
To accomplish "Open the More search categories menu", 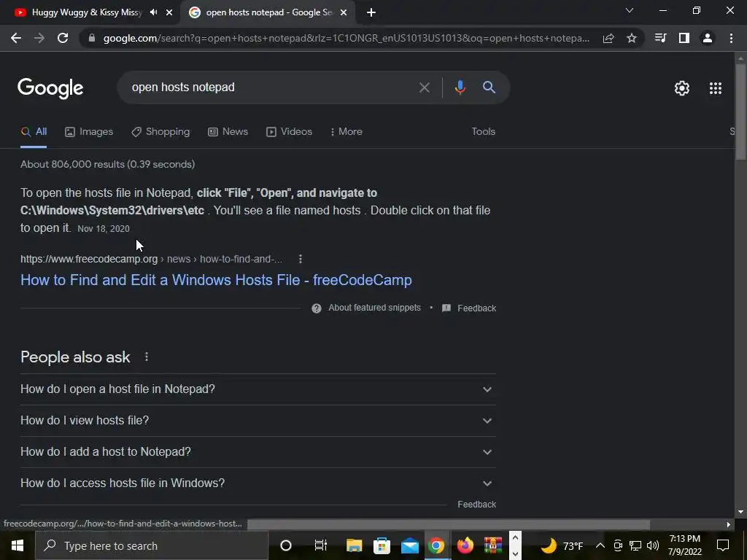I will pyautogui.click(x=347, y=132).
